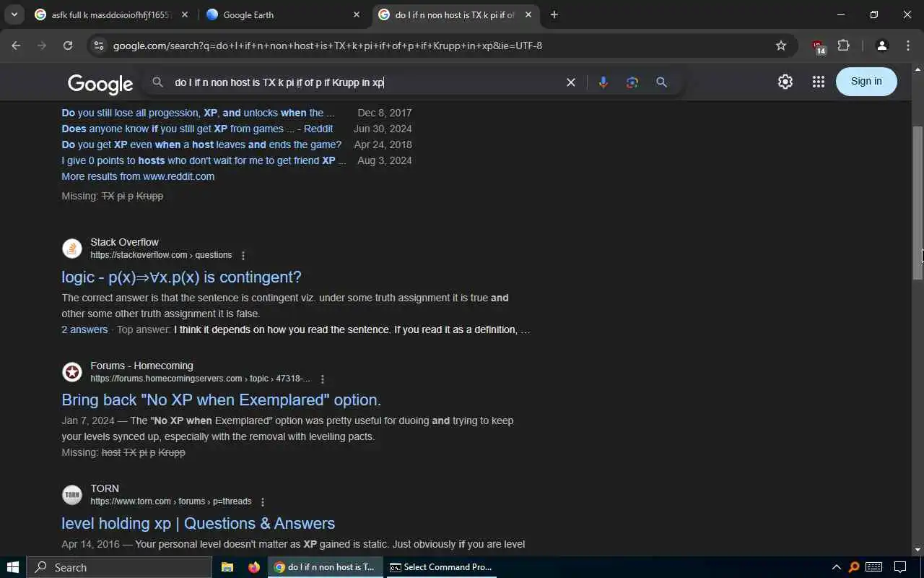The image size is (924, 578).
Task: Click the Stack Overflow site favicon
Action: 72,249
